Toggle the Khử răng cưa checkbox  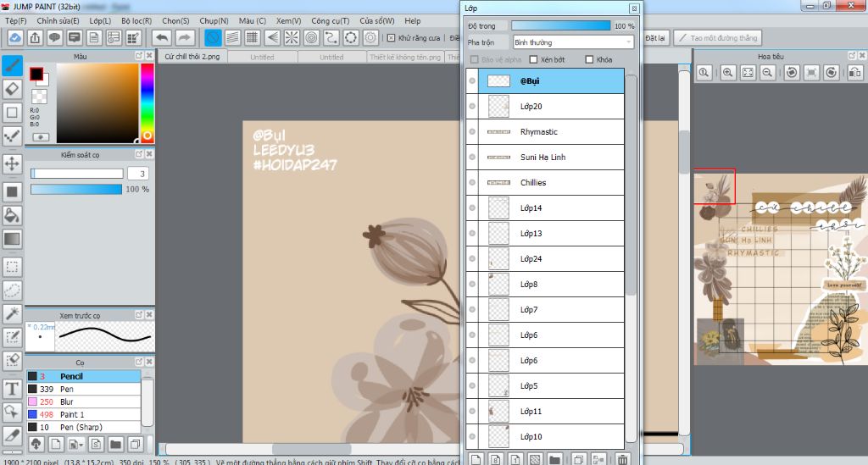click(391, 37)
